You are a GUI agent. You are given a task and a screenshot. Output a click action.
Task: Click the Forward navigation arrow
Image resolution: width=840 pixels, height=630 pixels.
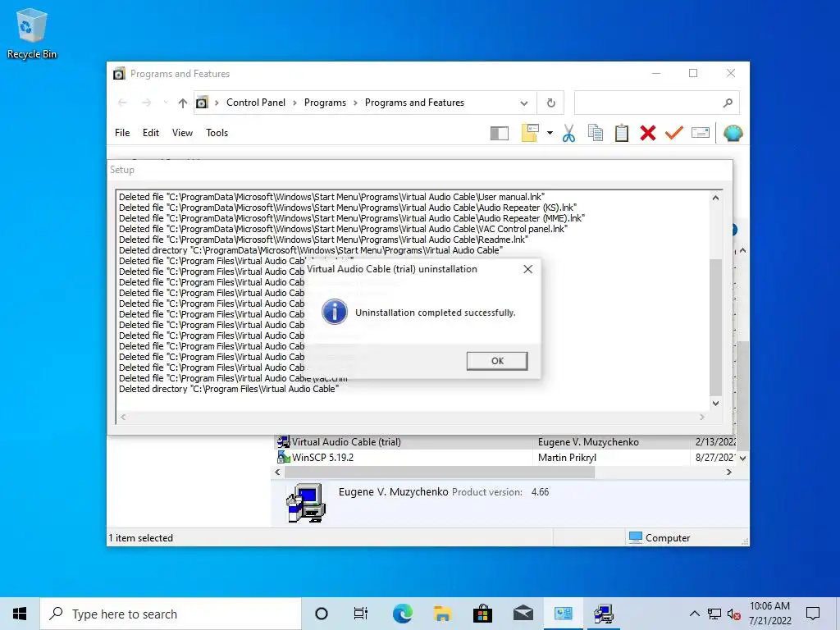(x=146, y=103)
